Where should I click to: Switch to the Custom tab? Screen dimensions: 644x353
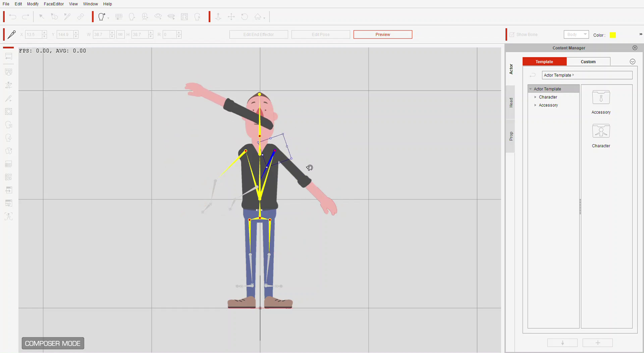pos(588,61)
